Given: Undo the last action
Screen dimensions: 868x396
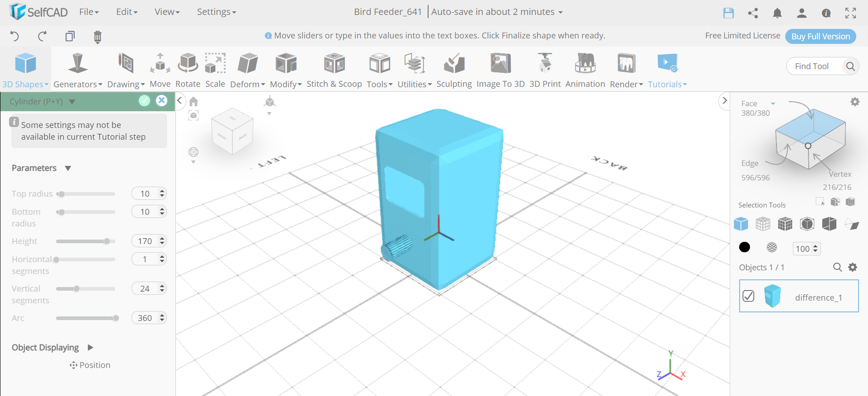Looking at the screenshot, I should click(14, 36).
